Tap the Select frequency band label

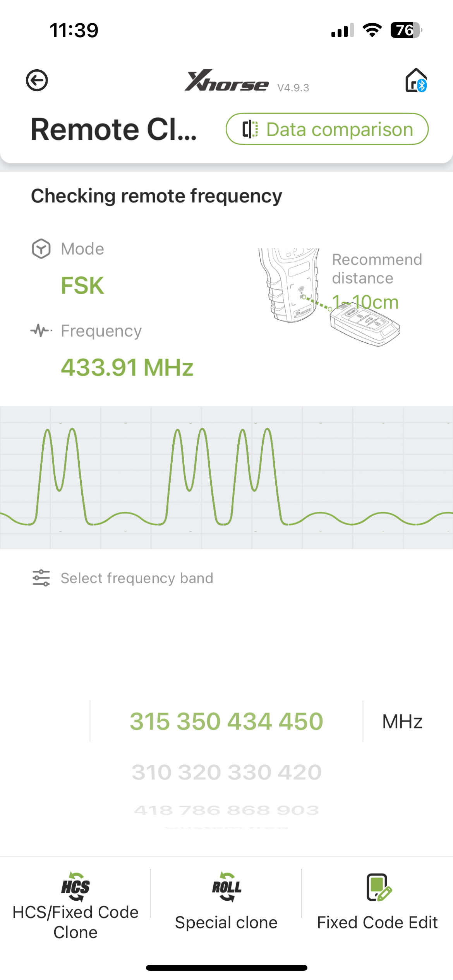pyautogui.click(x=137, y=578)
